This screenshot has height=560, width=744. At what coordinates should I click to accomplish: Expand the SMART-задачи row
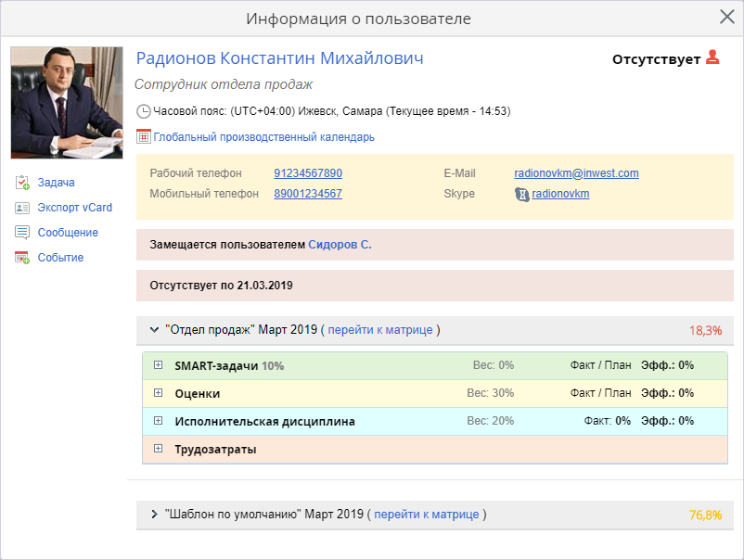(x=158, y=365)
